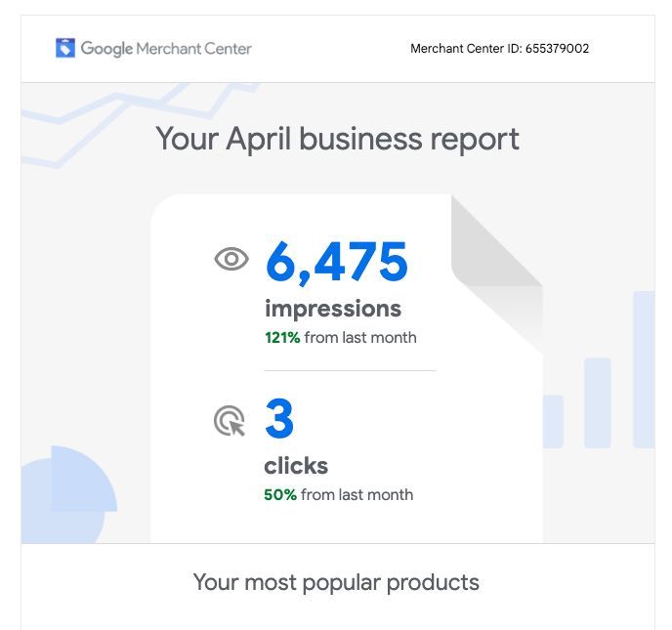Click the tallest blue bar chart bar

coord(644,369)
